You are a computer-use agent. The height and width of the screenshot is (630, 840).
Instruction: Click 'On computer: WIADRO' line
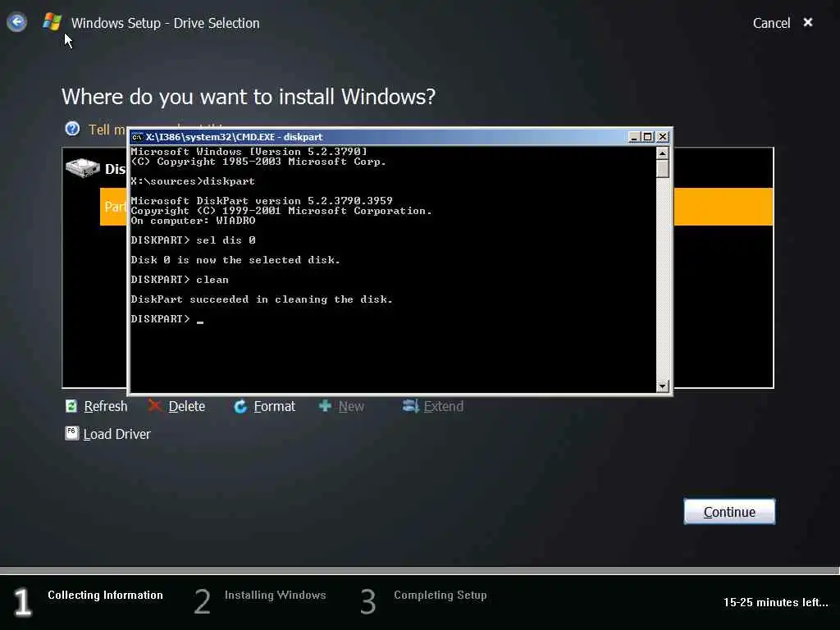pyautogui.click(x=193, y=220)
